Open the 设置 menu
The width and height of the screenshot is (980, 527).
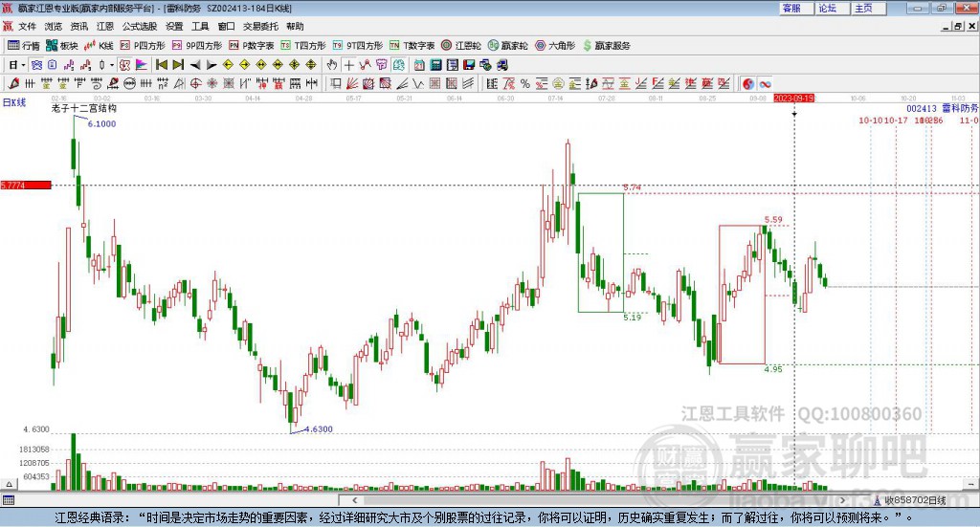coord(174,26)
